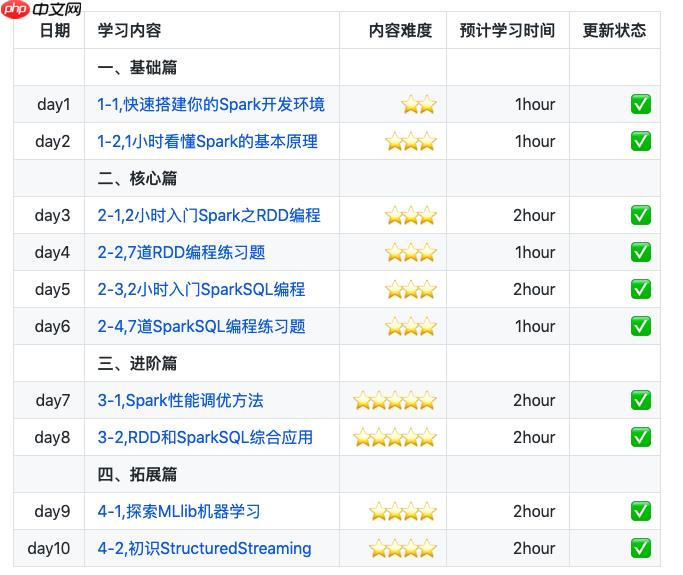Click the 更新状态 column header
The height and width of the screenshot is (575, 683).
point(615,31)
